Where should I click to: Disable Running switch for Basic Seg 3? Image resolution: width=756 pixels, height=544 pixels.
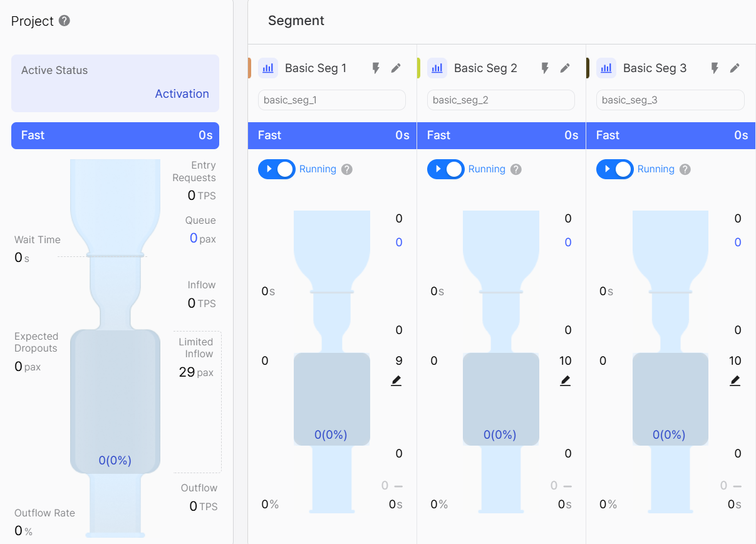[614, 169]
